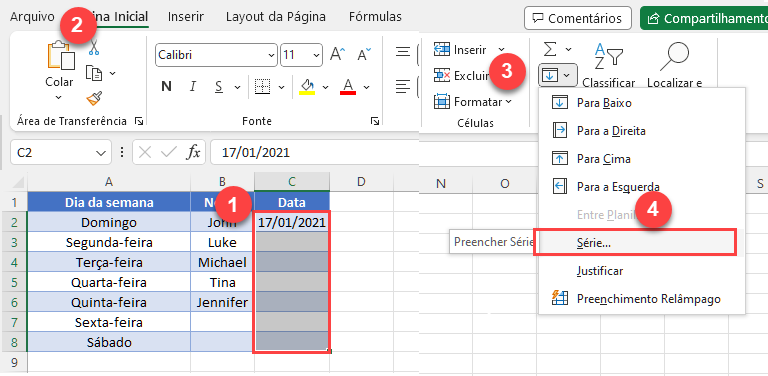Click the Cut scissors icon
Image resolution: width=768 pixels, height=376 pixels.
coord(94,48)
